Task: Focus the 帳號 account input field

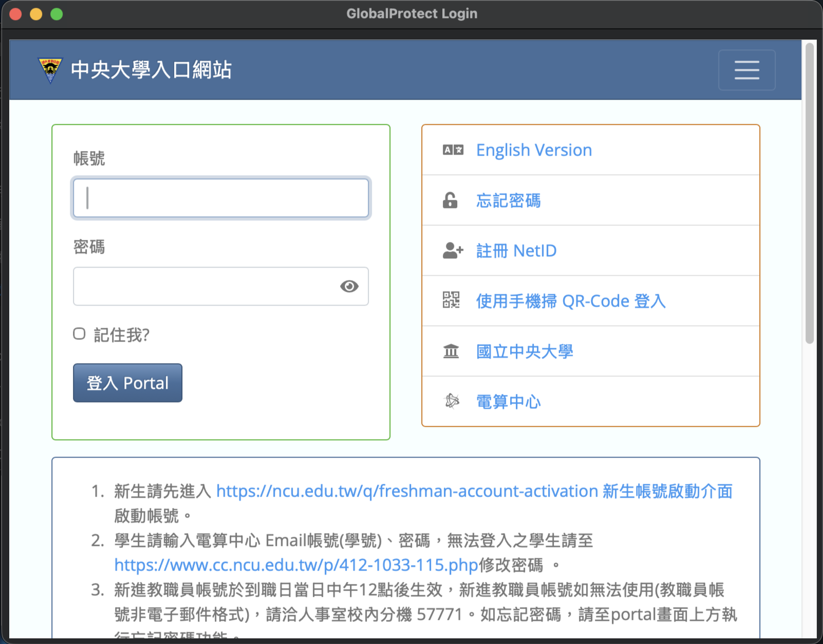Action: click(x=221, y=198)
